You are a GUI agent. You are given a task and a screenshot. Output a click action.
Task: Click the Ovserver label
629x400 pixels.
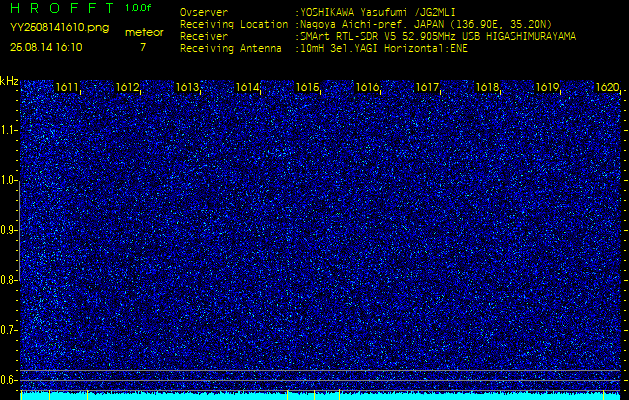coord(204,12)
